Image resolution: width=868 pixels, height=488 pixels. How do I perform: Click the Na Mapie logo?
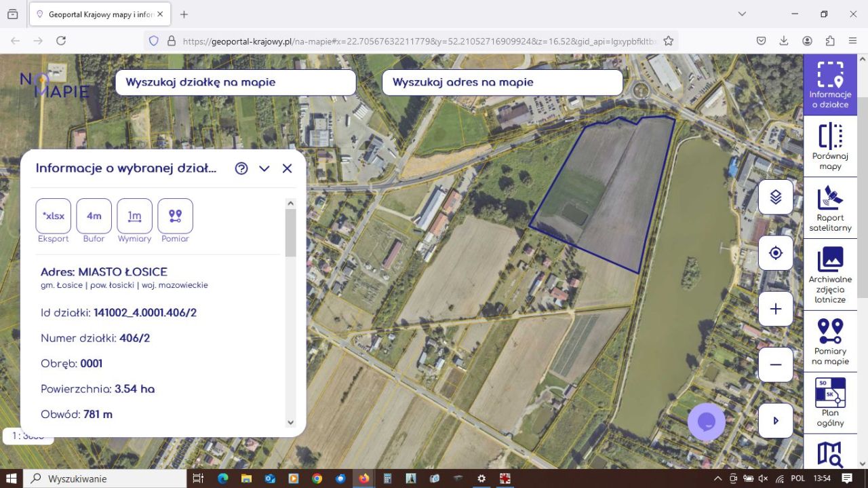(54, 84)
